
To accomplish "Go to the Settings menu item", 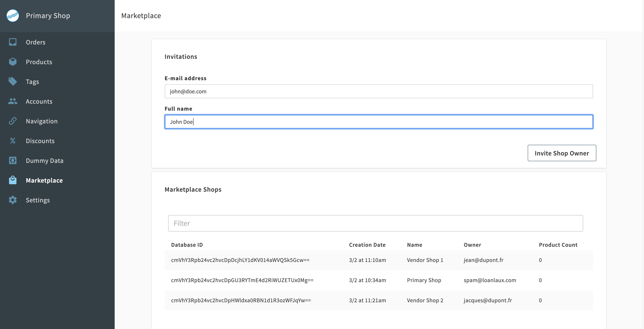I will click(x=38, y=200).
